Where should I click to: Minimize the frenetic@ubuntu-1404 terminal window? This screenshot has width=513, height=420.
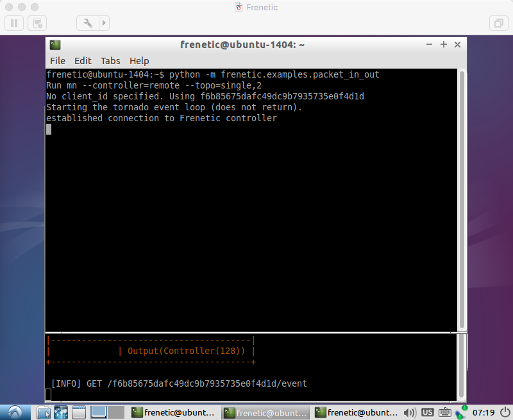[x=429, y=44]
